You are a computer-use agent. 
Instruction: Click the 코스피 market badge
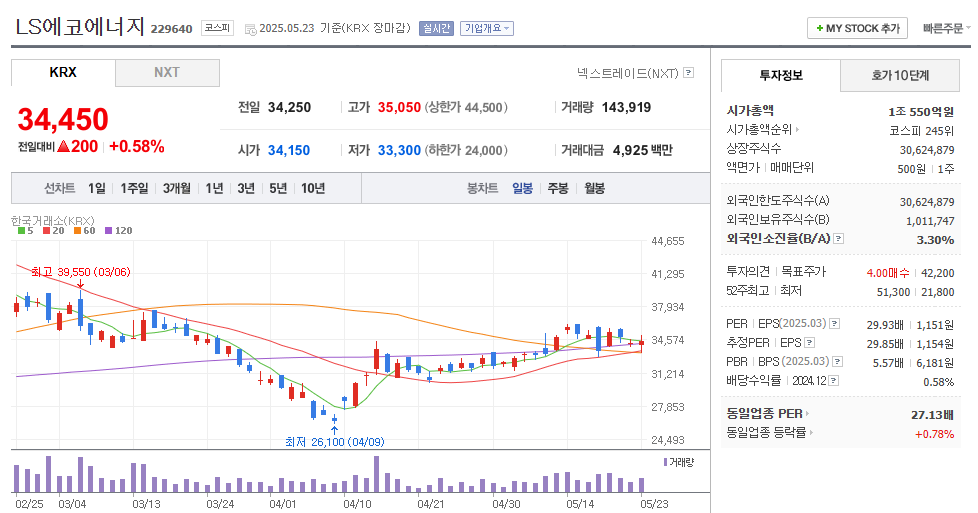coord(217,28)
